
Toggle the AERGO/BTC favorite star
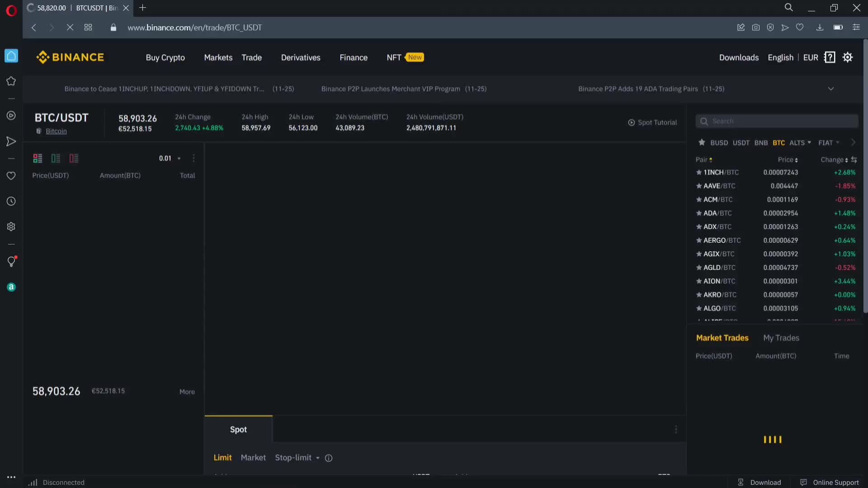[699, 240]
